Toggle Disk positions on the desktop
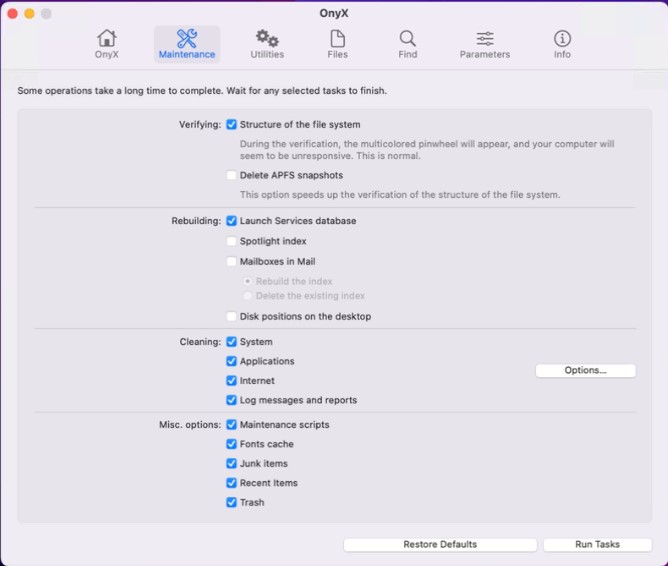Viewport: 668px width, 566px height. pyautogui.click(x=232, y=317)
